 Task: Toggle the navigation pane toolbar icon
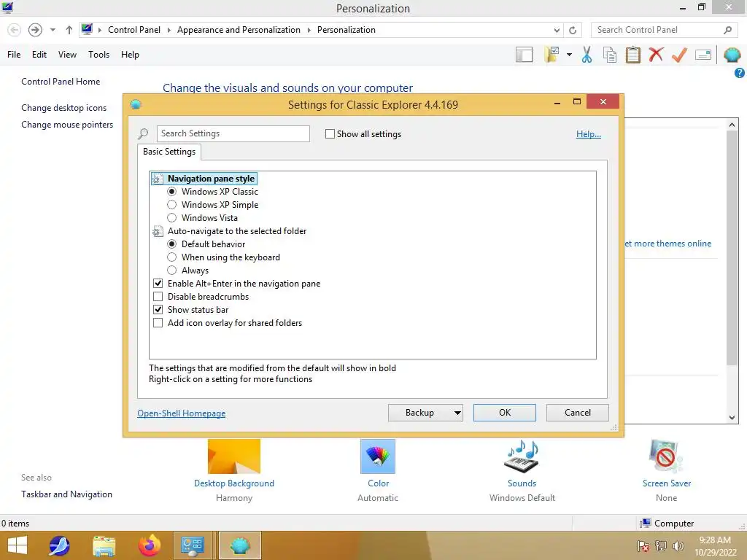click(524, 55)
